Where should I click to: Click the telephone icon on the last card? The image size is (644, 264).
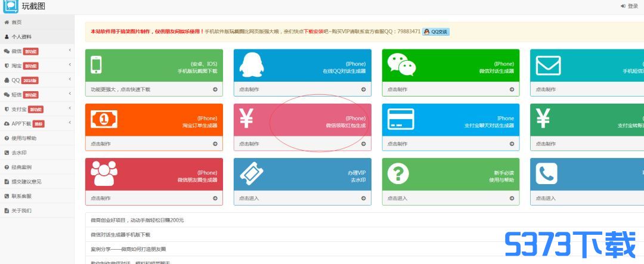(547, 173)
